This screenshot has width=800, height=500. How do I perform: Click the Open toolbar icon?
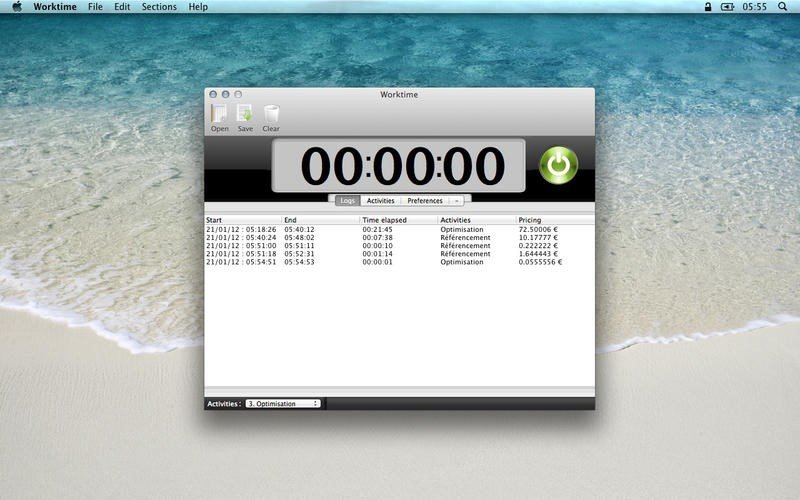219,114
